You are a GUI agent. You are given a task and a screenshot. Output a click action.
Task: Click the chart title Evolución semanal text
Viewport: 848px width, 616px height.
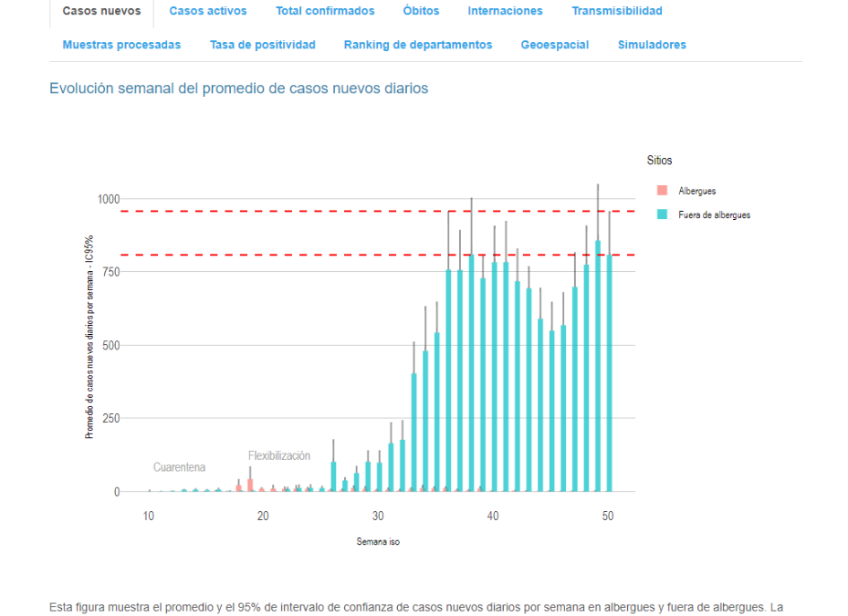pyautogui.click(x=239, y=89)
